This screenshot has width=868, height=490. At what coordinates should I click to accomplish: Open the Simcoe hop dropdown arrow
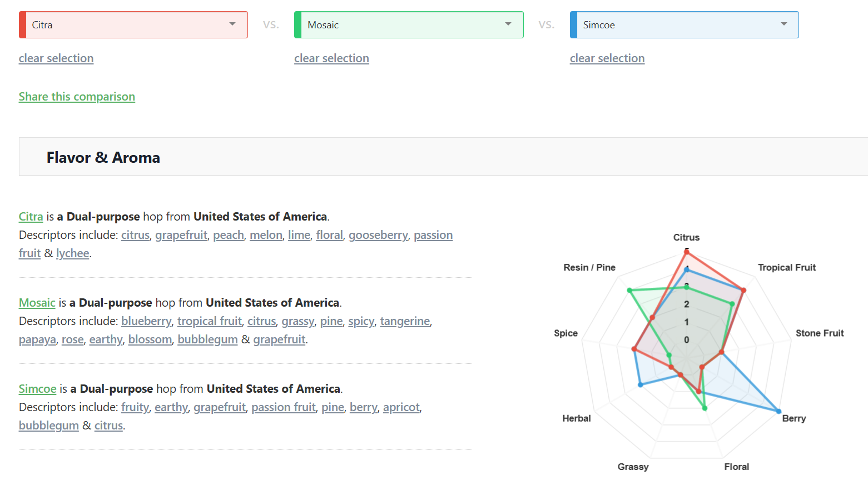point(784,24)
